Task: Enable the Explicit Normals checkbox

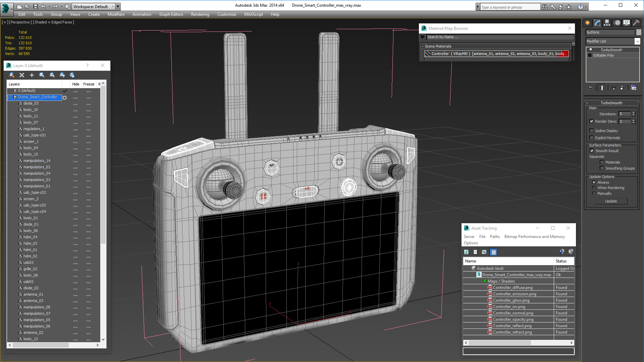Action: coord(591,138)
